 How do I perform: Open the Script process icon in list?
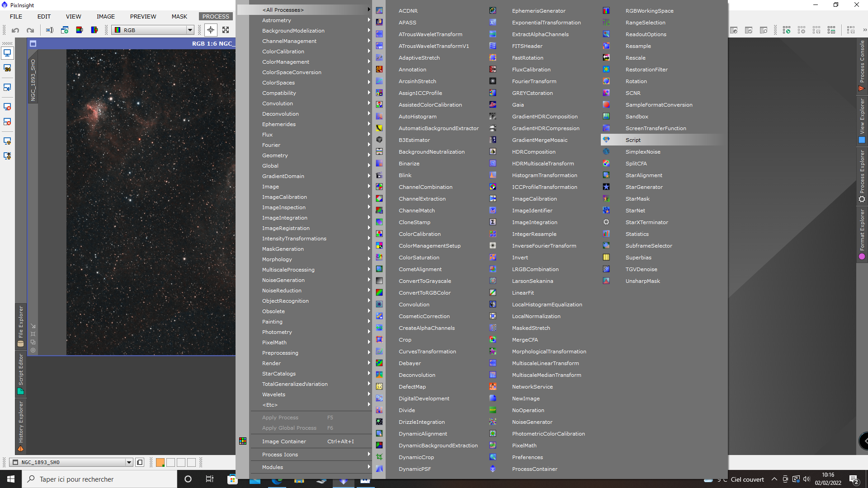[606, 140]
